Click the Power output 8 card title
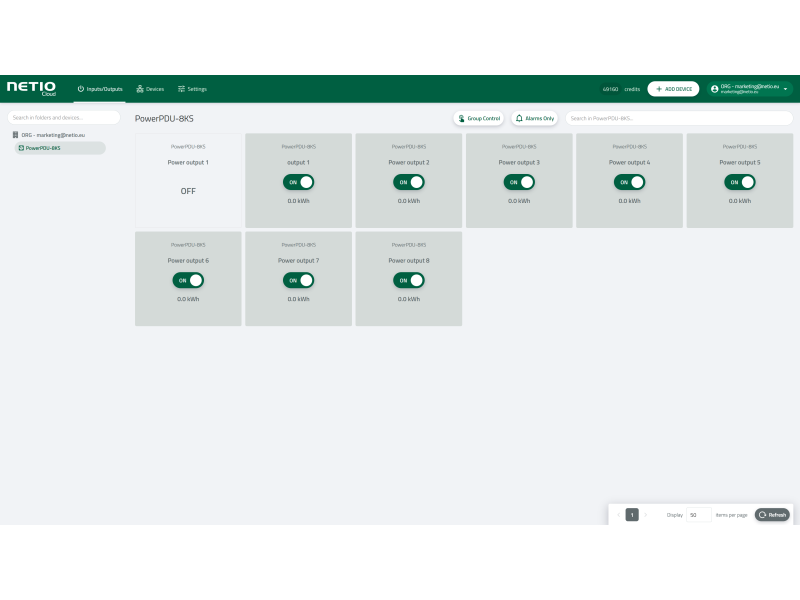The width and height of the screenshot is (800, 600). pos(409,260)
